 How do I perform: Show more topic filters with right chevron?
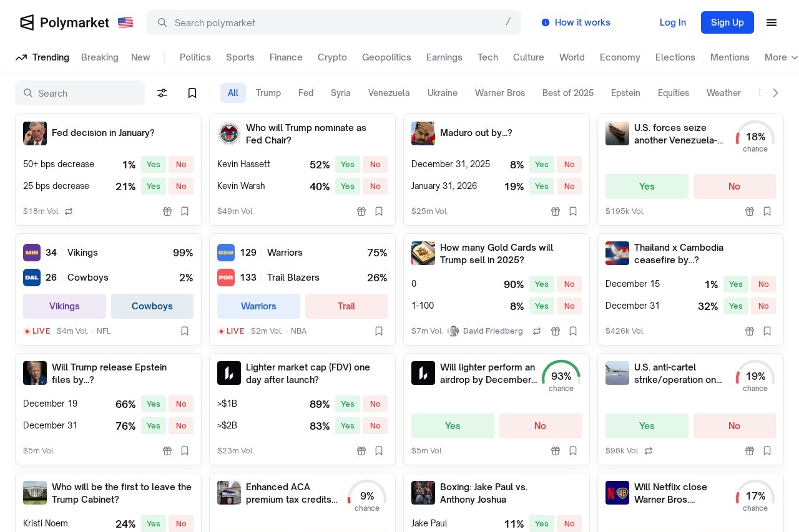tap(775, 93)
